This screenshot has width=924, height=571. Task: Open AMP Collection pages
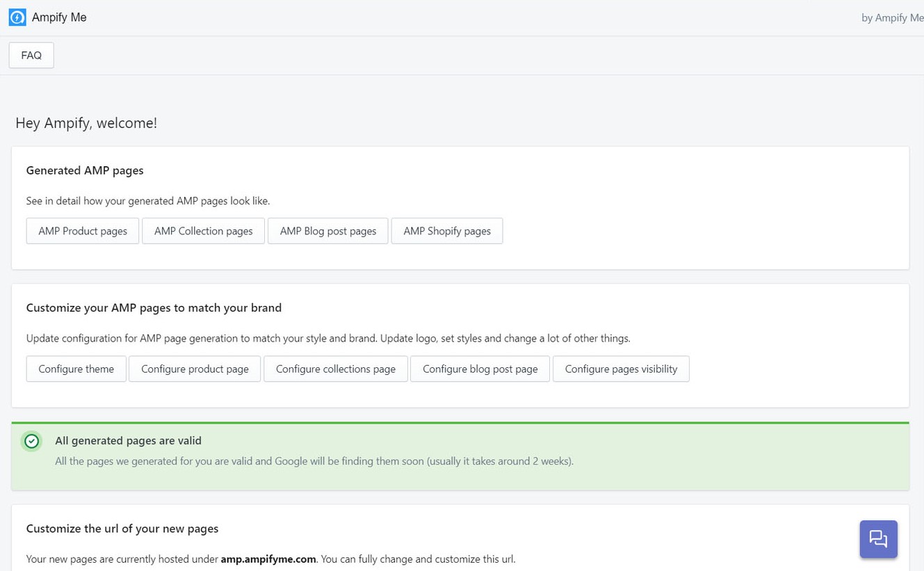pyautogui.click(x=203, y=231)
